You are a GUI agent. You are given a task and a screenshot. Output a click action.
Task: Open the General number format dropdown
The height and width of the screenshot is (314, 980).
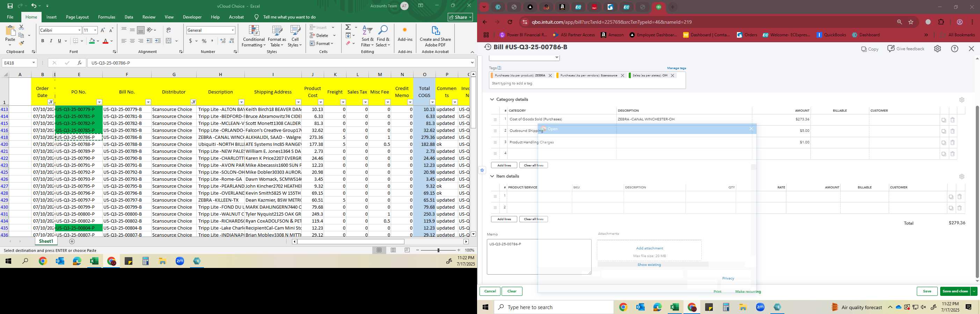233,30
